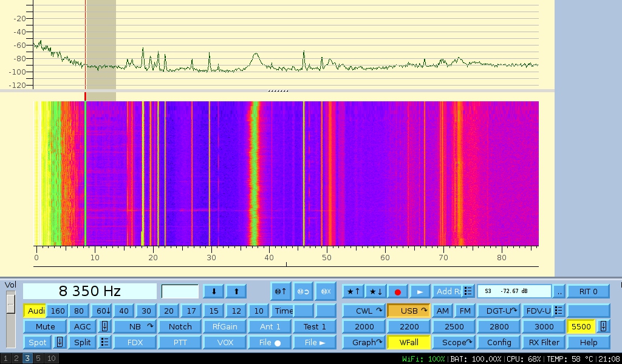Switch to the WFall waterfall screen
Viewport: 622px width, 364px height.
click(409, 342)
